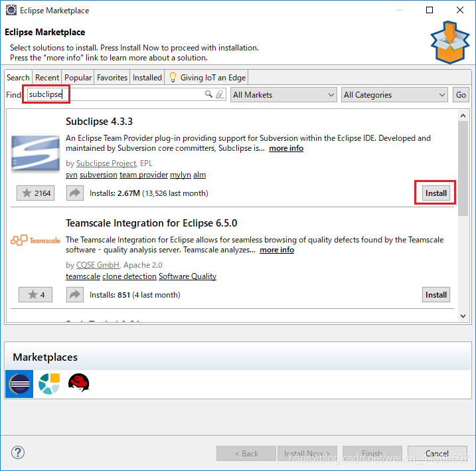Image resolution: width=476 pixels, height=471 pixels.
Task: Click the subversion tag link
Action: pyautogui.click(x=98, y=175)
